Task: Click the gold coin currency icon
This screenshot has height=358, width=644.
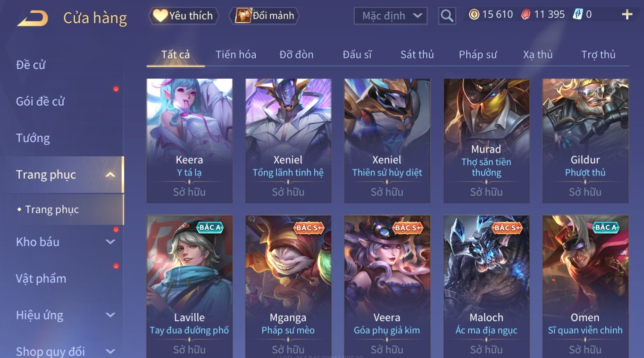Action: pos(474,15)
